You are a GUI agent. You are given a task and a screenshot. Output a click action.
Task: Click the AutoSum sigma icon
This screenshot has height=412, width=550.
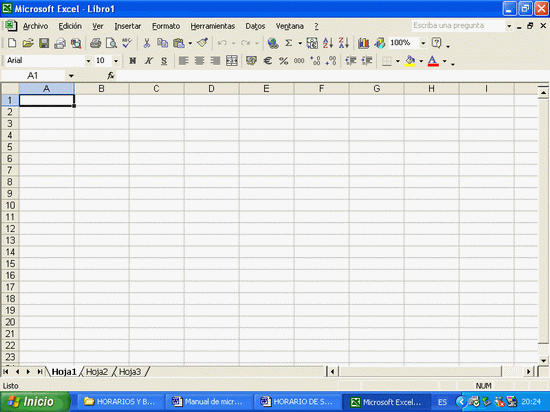click(x=289, y=43)
